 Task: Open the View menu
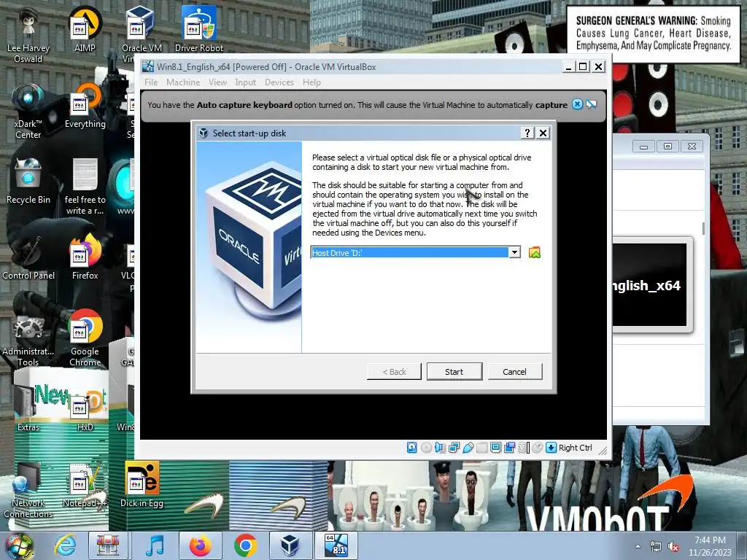[x=217, y=82]
